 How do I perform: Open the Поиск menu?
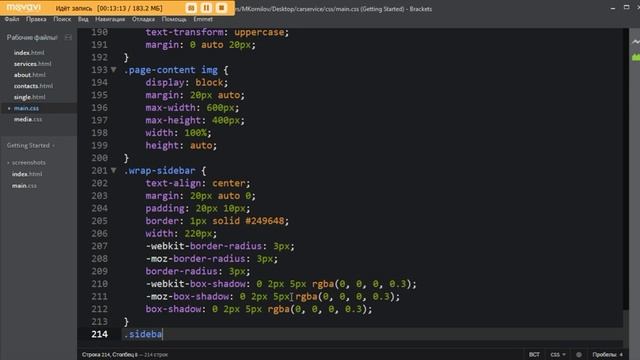point(62,19)
